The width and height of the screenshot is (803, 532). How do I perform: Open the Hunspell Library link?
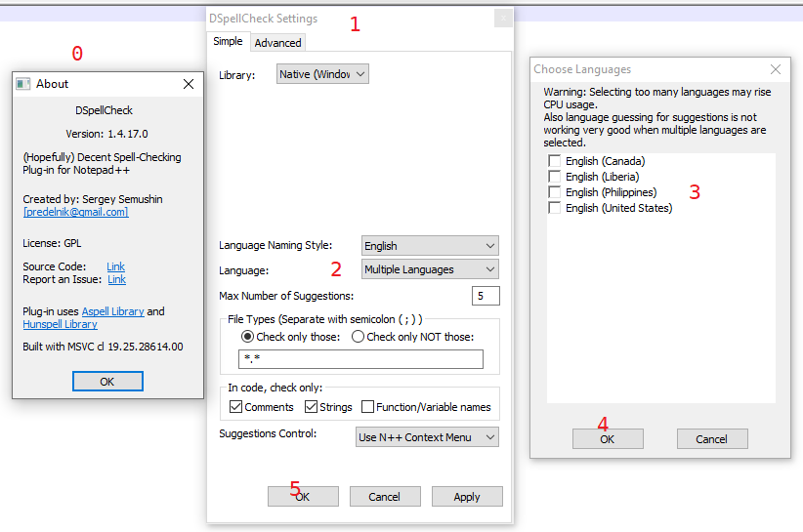coord(60,324)
